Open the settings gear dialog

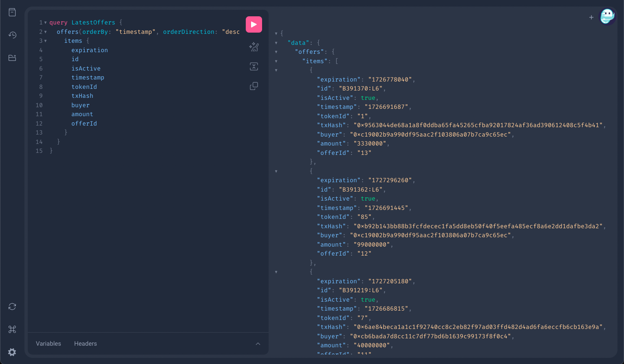pos(12,352)
